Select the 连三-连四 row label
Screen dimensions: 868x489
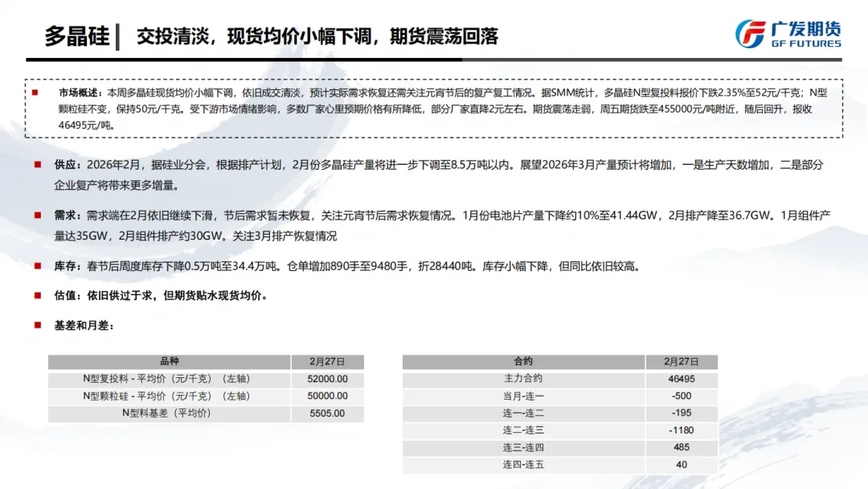[523, 447]
